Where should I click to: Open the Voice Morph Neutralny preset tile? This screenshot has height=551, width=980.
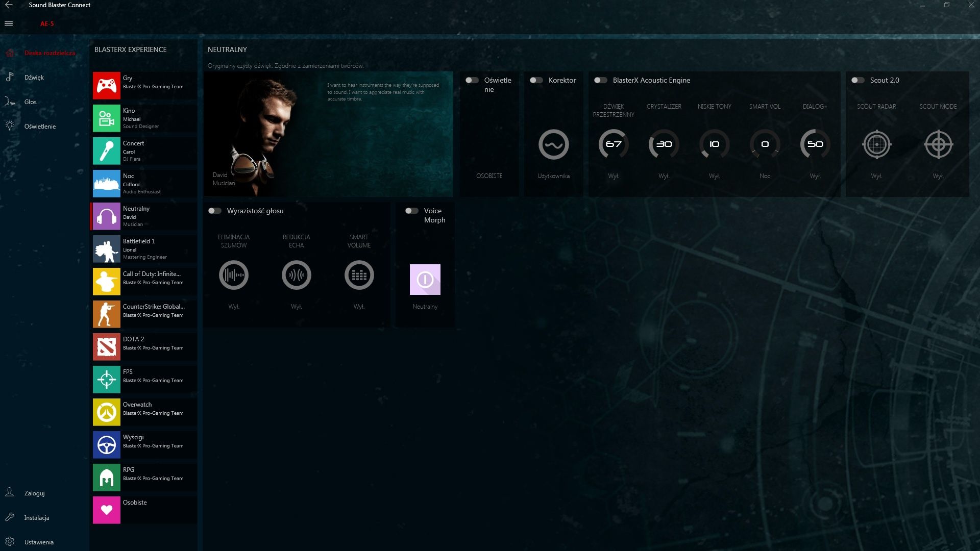[425, 280]
